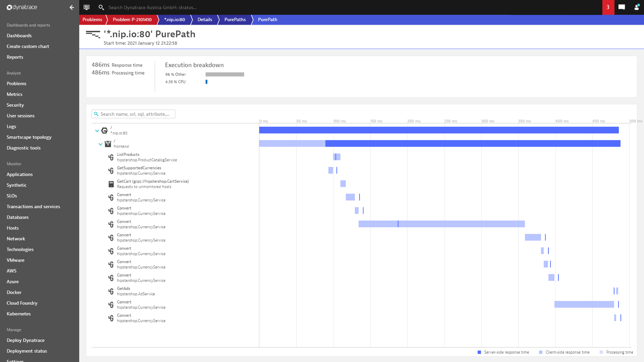Focus the Search name, url, sql, attribute field
This screenshot has width=644, height=362.
(134, 114)
